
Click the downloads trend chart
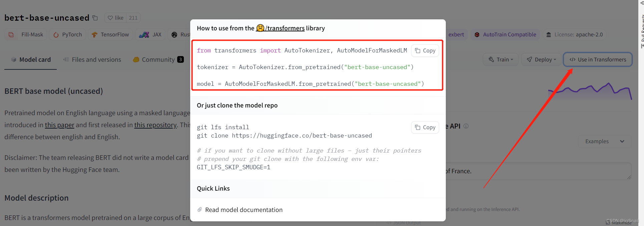click(x=590, y=91)
